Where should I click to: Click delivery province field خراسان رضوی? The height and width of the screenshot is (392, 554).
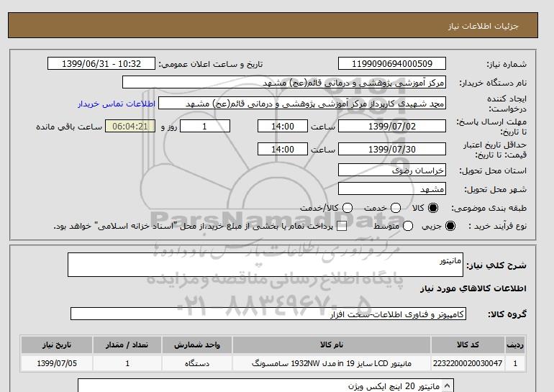pos(392,170)
